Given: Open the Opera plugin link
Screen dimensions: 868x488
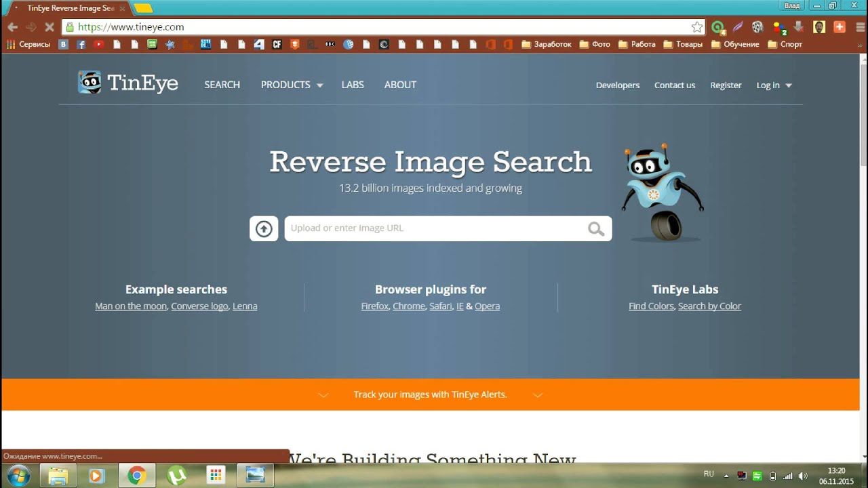Looking at the screenshot, I should click(x=487, y=306).
